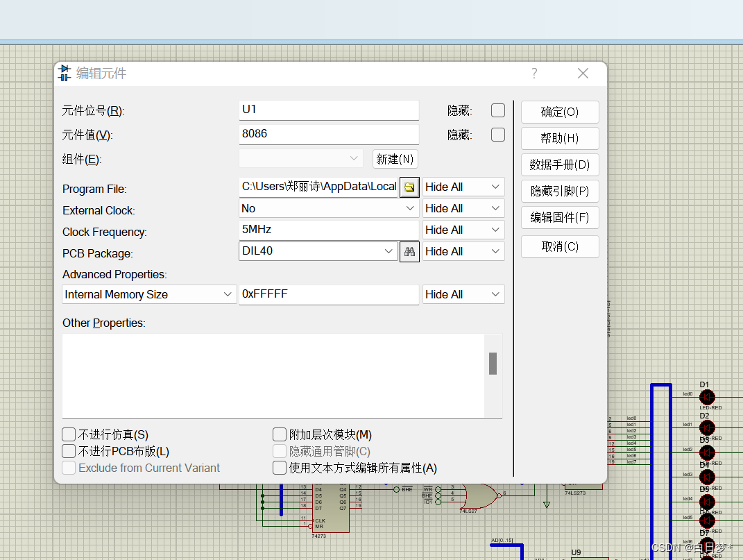Screen dimensions: 743x560
Task: Open the 数据手册(D) datasheet
Action: point(560,164)
